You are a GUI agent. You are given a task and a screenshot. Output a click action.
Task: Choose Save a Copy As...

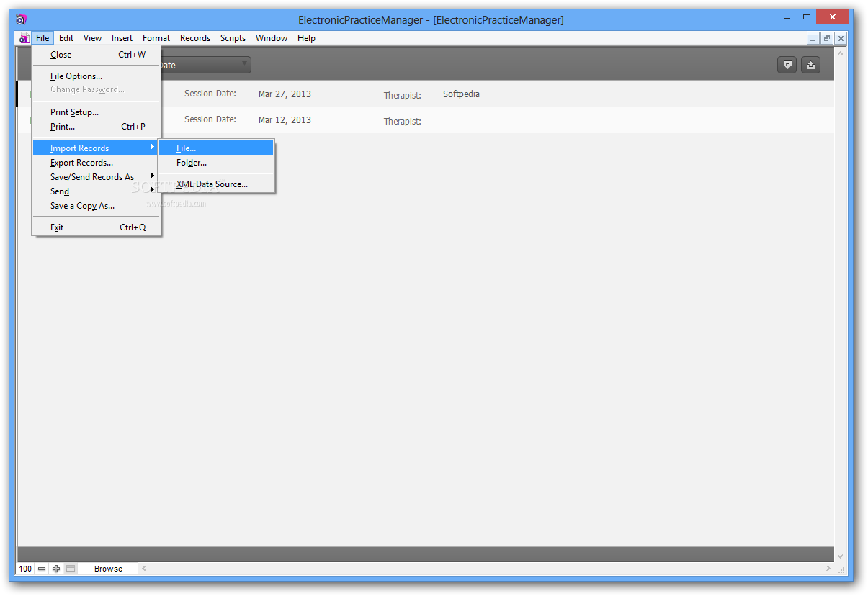(95, 206)
